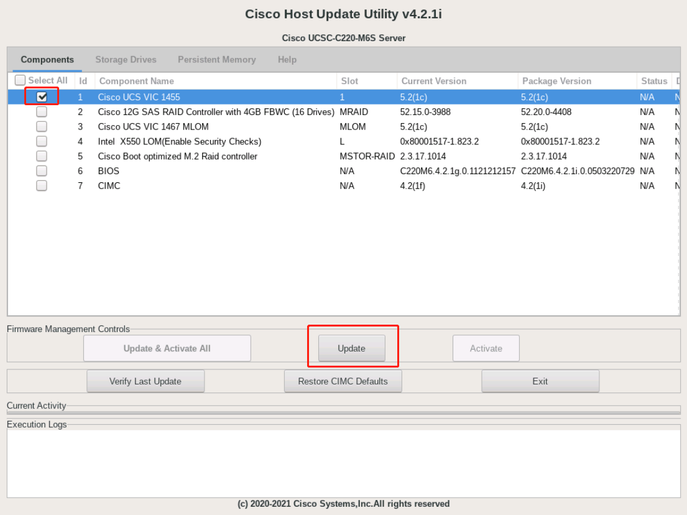Select Cisco 12G SAS RAID Controller row name
This screenshot has height=515, width=687.
216,112
